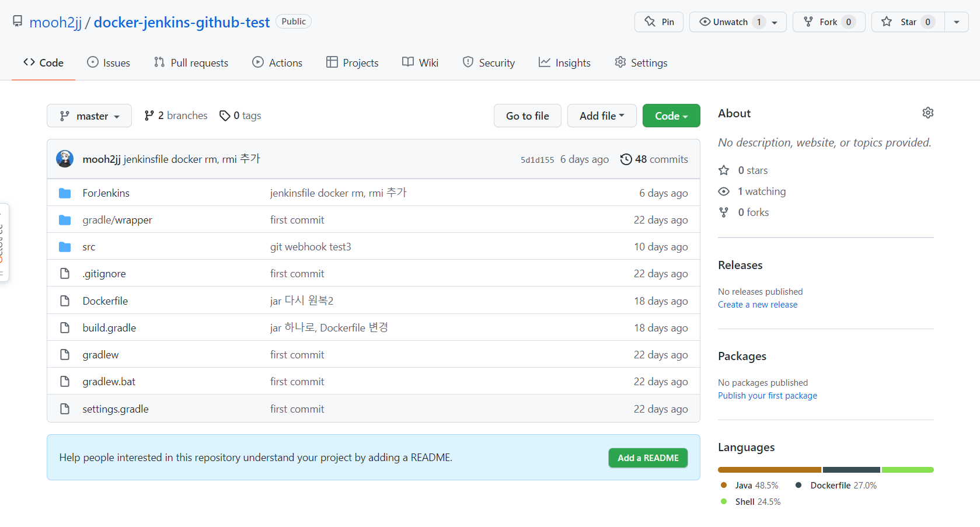Open the docker-jenkins-github-test repository title link

pyautogui.click(x=182, y=22)
